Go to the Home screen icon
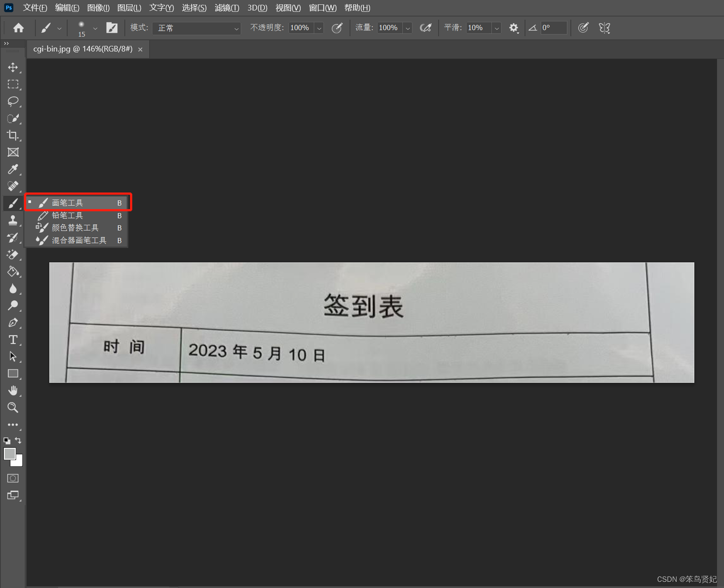The height and width of the screenshot is (588, 724). tap(18, 28)
